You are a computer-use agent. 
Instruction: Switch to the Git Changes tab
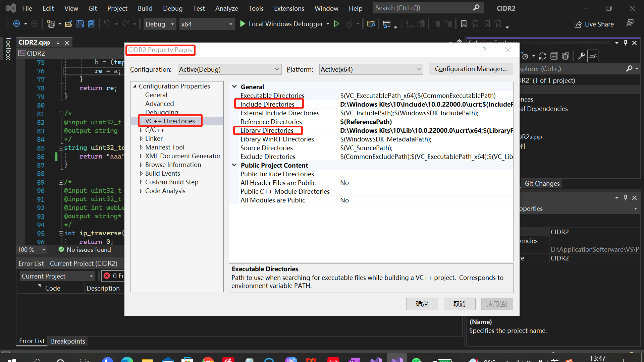(542, 183)
